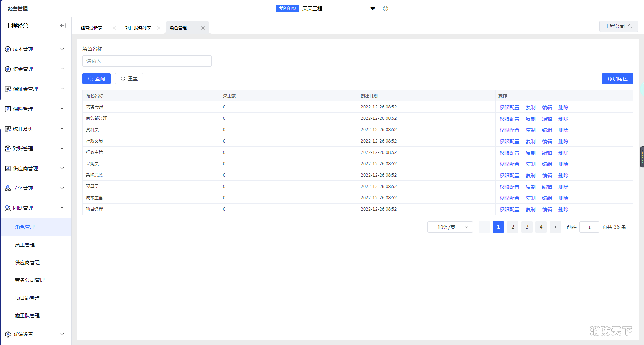Click the 供应商管理 contact icon

8,168
